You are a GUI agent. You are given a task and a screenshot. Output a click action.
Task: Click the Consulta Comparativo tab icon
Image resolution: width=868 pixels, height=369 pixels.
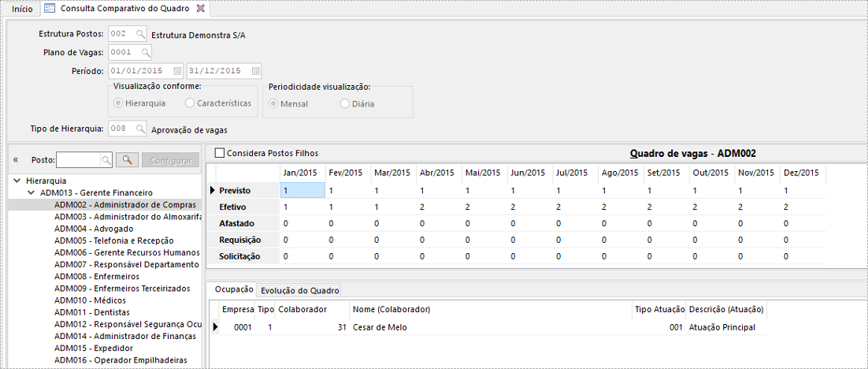(x=50, y=9)
